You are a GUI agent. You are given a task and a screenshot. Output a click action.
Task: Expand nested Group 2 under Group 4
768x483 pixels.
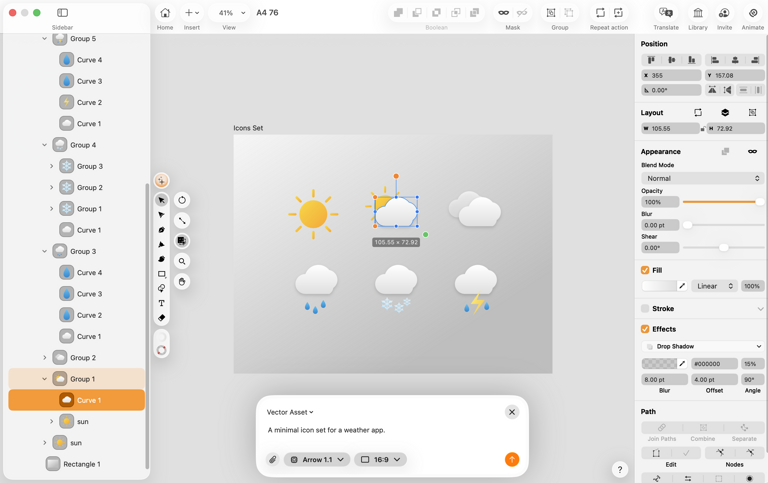click(x=51, y=188)
